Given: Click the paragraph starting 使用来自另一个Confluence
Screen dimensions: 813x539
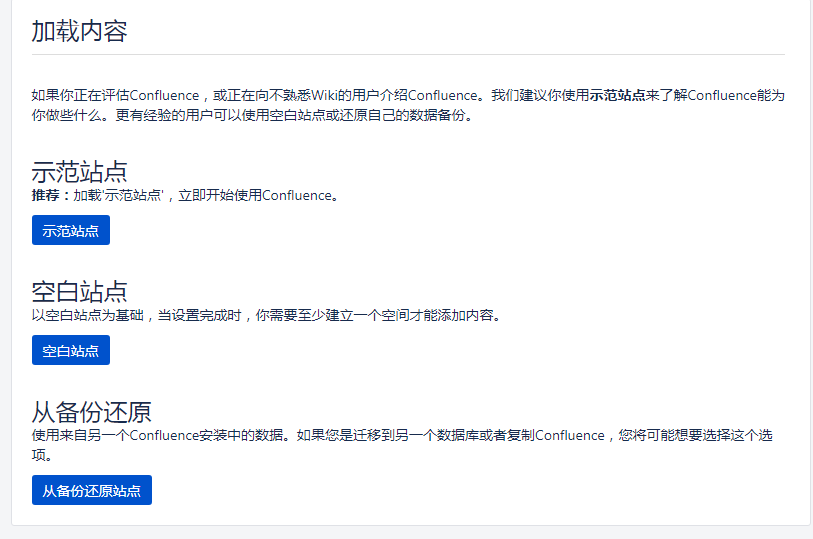Looking at the screenshot, I should click(402, 445).
